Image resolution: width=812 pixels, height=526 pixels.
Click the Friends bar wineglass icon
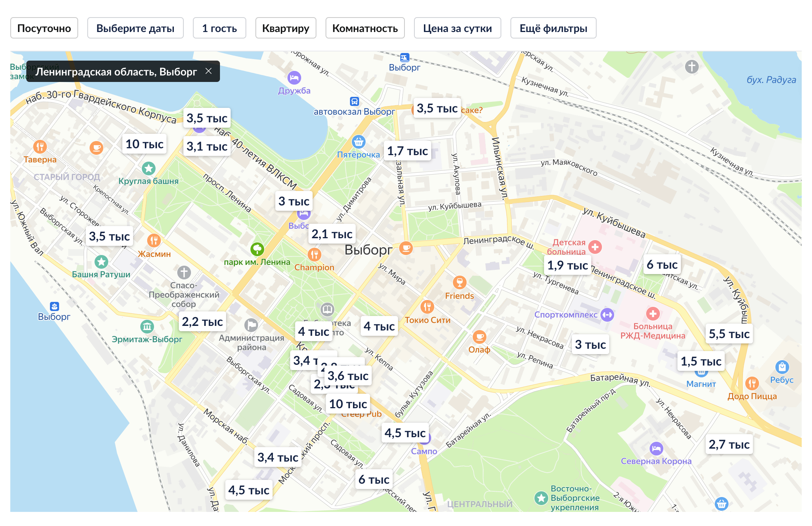pos(460,282)
